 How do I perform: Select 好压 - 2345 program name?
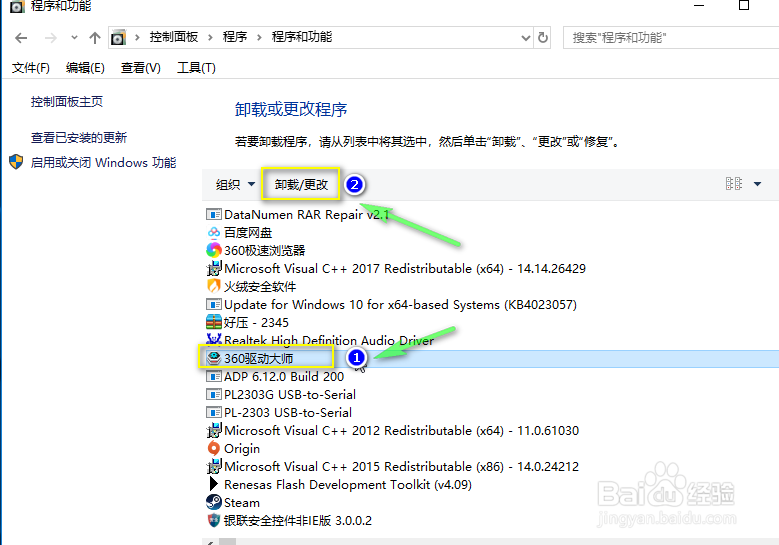256,322
